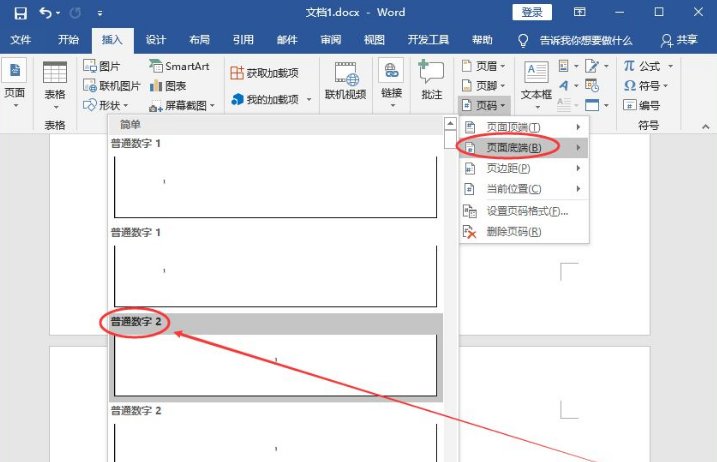Image resolution: width=717 pixels, height=462 pixels.
Task: Click the gallery scroll up arrow
Action: coord(450,124)
